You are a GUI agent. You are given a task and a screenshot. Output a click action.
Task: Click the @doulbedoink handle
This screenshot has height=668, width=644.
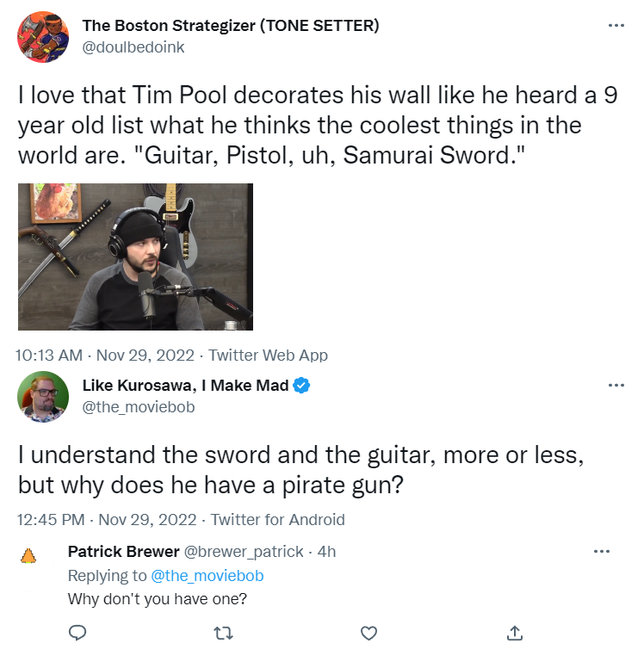(133, 47)
